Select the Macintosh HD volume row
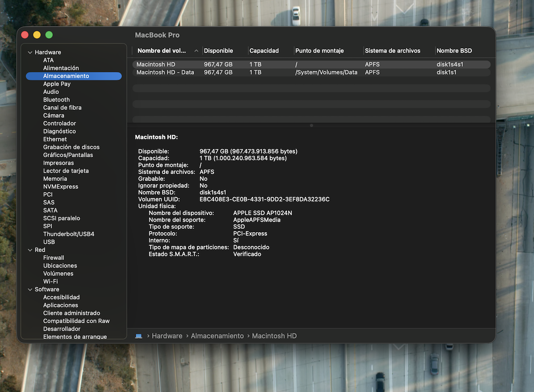 click(x=156, y=65)
